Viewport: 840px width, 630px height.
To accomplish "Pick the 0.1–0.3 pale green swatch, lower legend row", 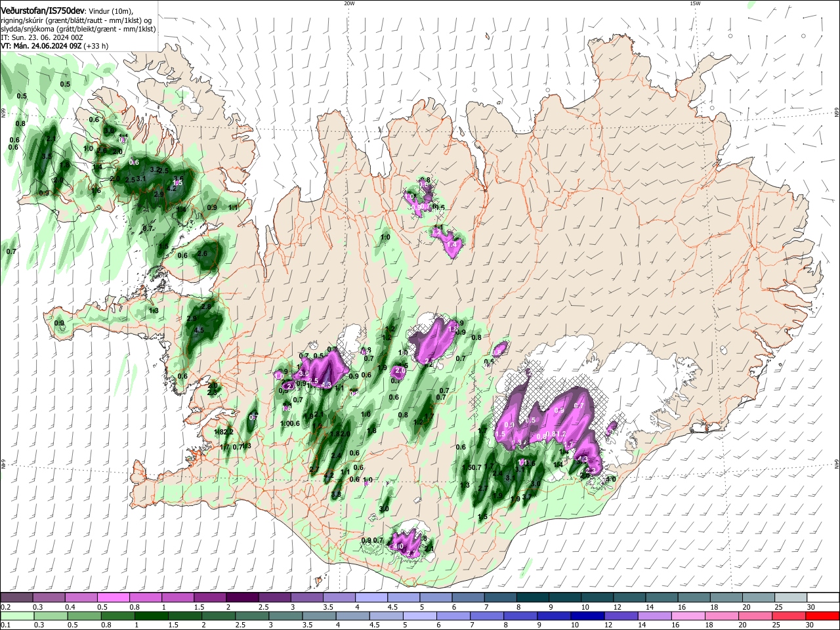I will (x=16, y=616).
